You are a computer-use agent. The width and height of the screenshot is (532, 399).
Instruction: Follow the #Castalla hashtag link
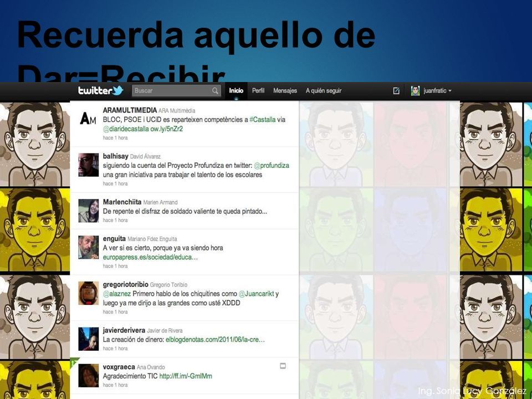pyautogui.click(x=263, y=120)
